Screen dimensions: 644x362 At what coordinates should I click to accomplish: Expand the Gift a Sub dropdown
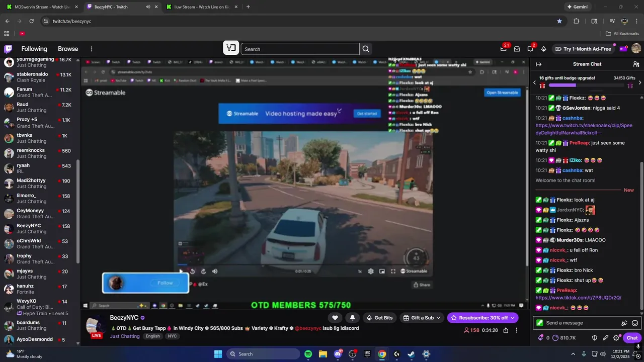[438, 318]
